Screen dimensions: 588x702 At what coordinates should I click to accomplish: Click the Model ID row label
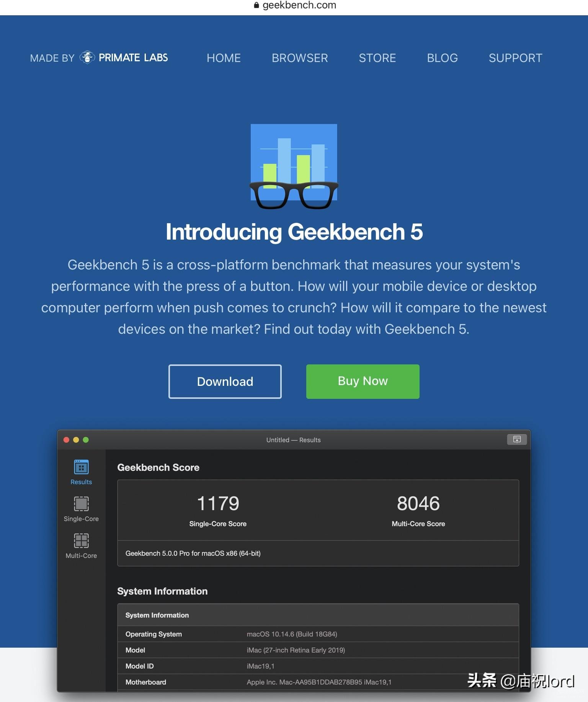coord(139,666)
